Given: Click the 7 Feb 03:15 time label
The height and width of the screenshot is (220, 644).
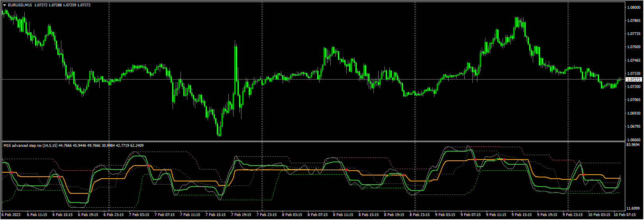Looking at the screenshot, I should click(x=139, y=215).
